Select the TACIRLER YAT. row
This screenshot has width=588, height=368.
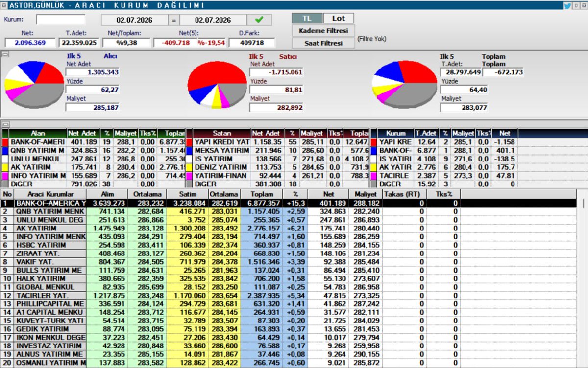click(x=289, y=296)
